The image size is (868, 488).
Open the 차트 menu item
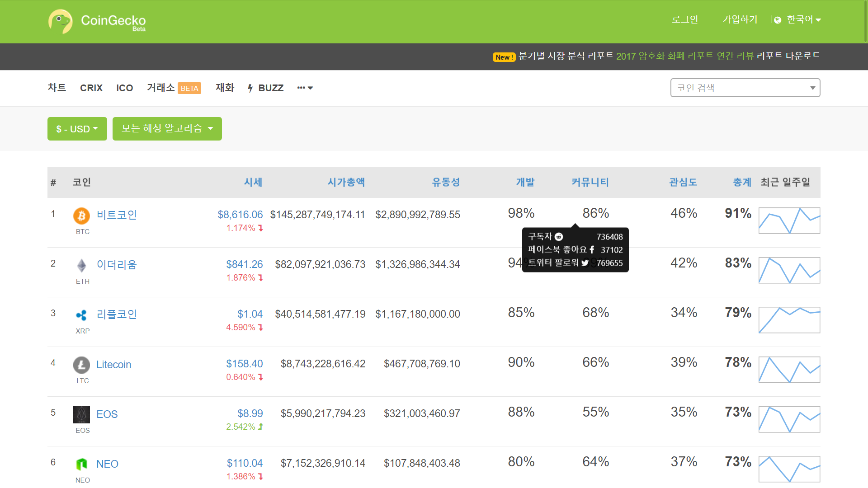[x=57, y=88]
